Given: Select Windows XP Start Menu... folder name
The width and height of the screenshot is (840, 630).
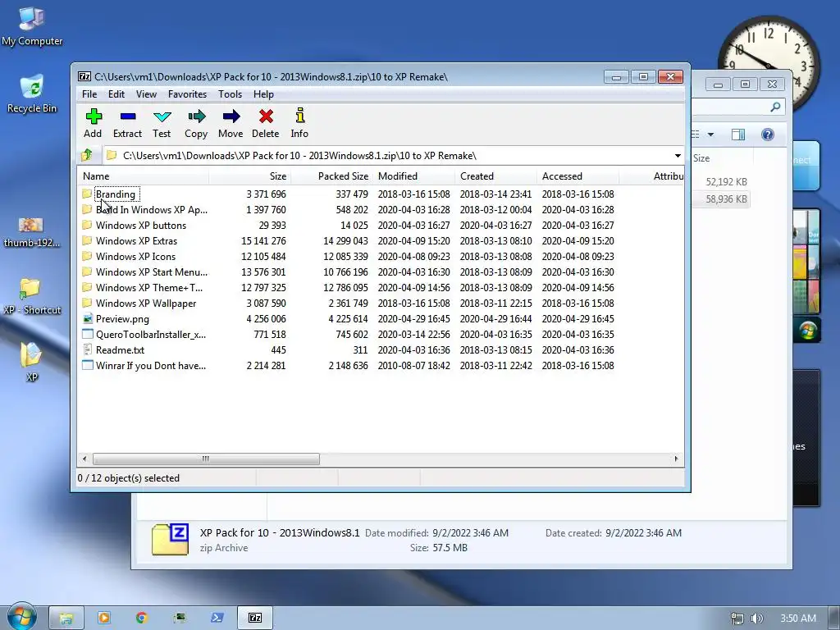Looking at the screenshot, I should (152, 272).
